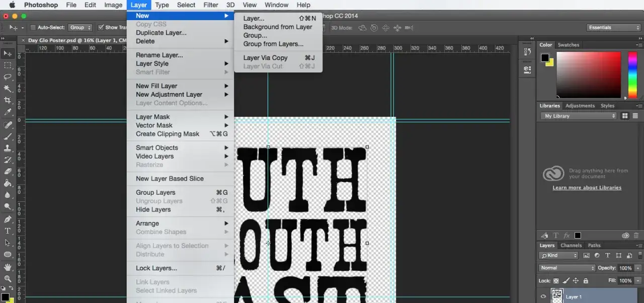Select the Horizontal Type tool

point(8,231)
